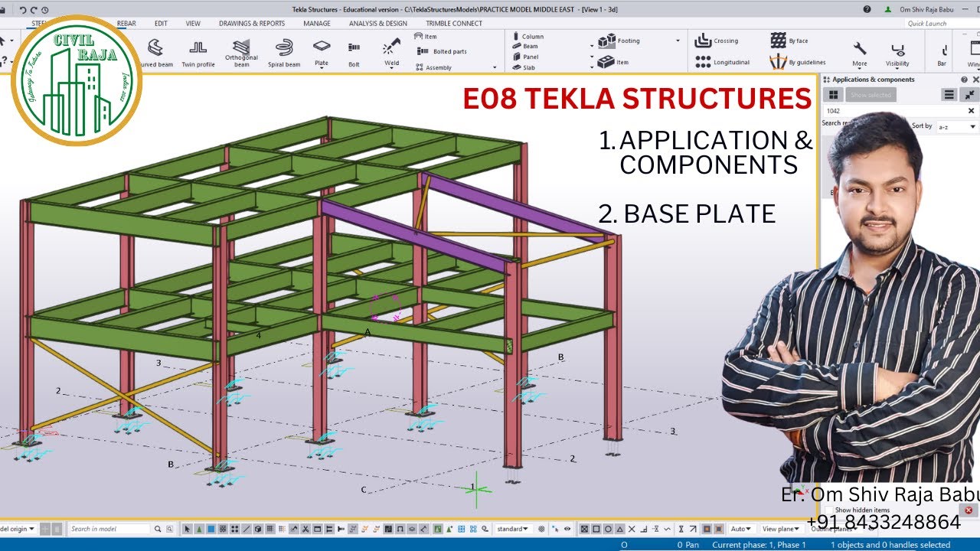Open the ANALYSIS & DESIGN tab
This screenshot has height=551, width=980.
pyautogui.click(x=378, y=24)
